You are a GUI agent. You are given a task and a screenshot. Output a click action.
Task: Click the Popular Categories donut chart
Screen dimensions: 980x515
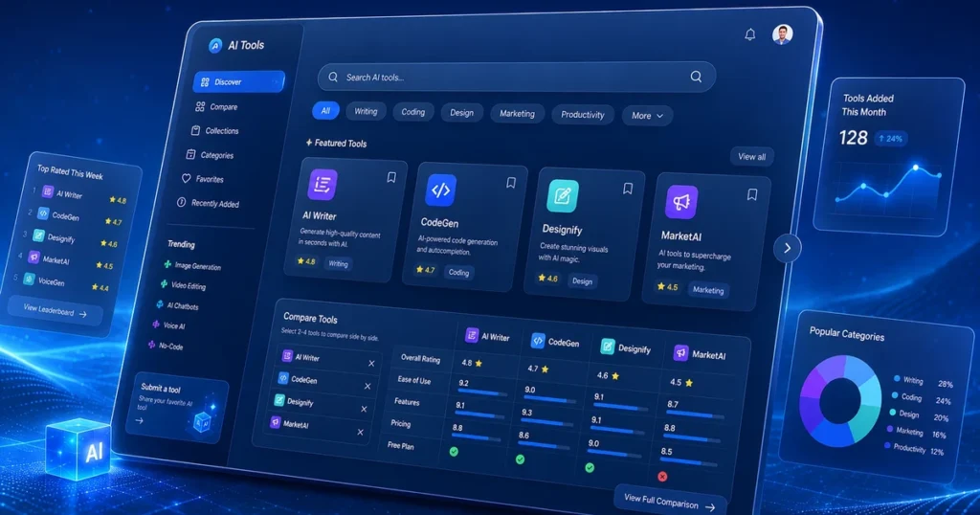pos(840,401)
